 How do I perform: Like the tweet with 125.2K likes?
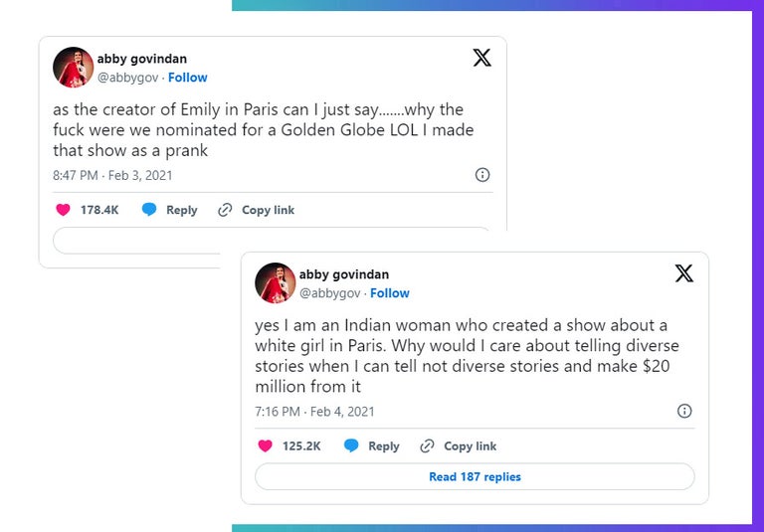(265, 446)
